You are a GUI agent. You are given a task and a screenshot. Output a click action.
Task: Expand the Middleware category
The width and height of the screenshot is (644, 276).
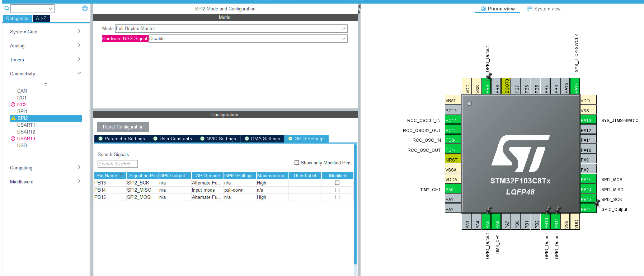46,182
